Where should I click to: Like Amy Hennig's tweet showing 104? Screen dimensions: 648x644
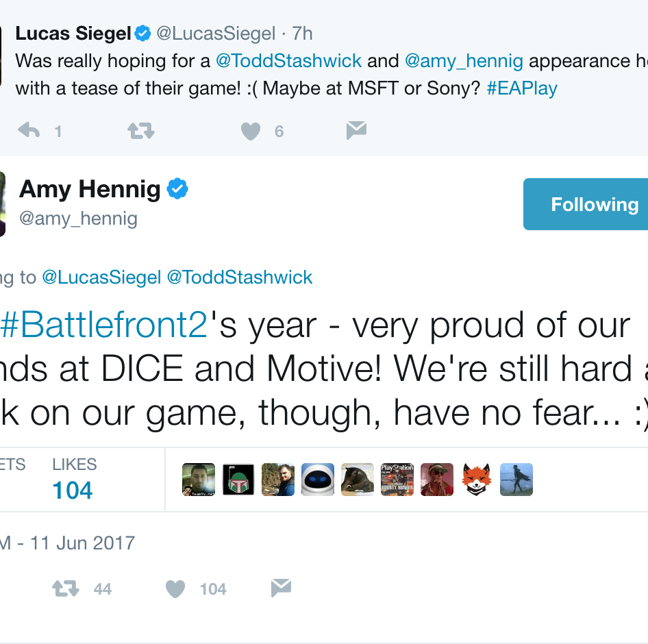coord(175,589)
